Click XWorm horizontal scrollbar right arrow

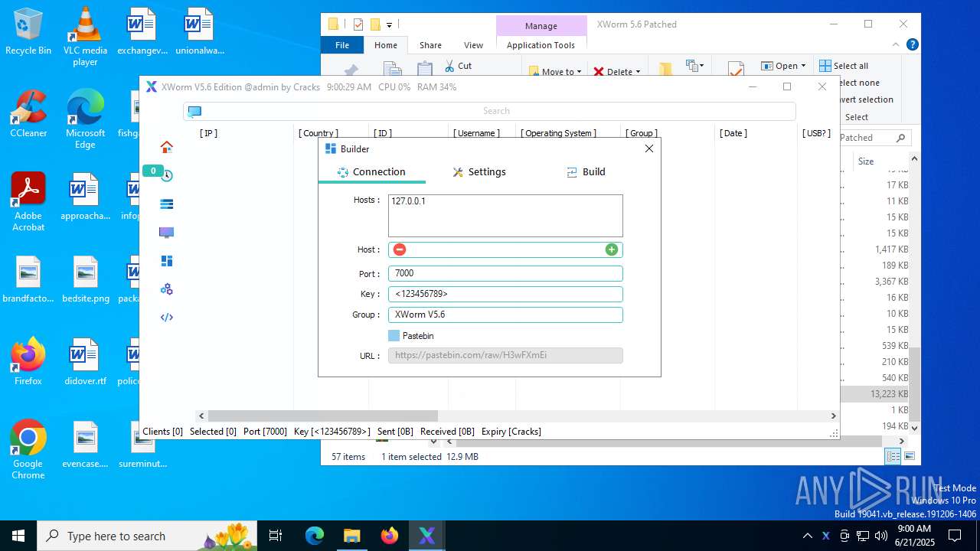pos(833,416)
